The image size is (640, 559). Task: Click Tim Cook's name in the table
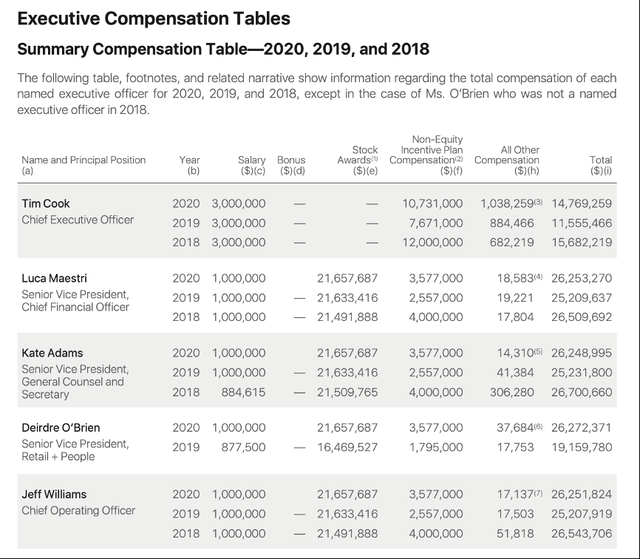point(46,203)
